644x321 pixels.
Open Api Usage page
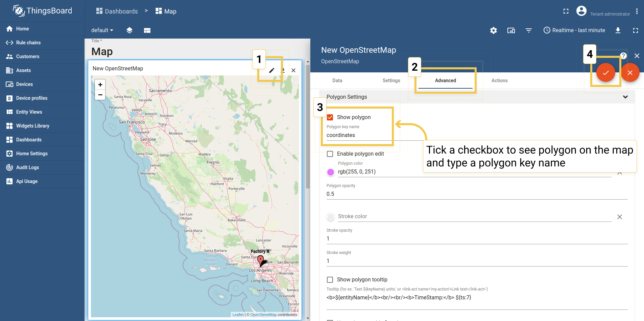(42, 181)
